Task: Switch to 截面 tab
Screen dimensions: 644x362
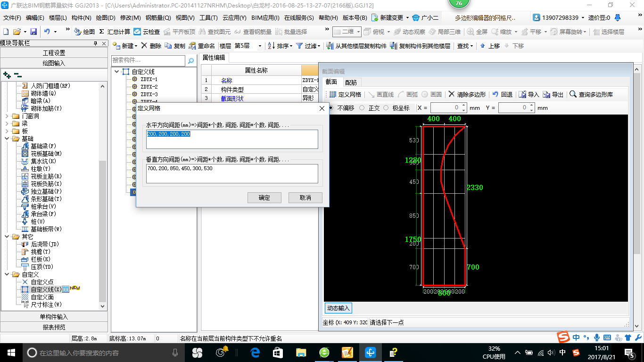Action: tap(331, 82)
